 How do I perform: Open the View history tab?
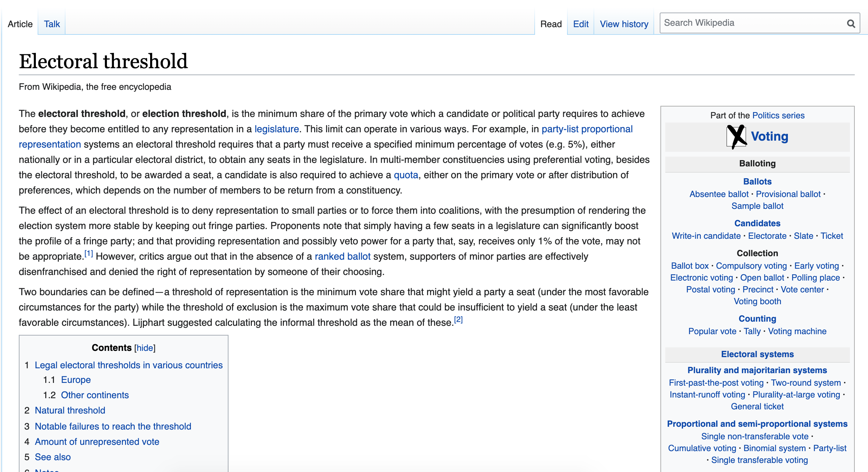(x=624, y=24)
